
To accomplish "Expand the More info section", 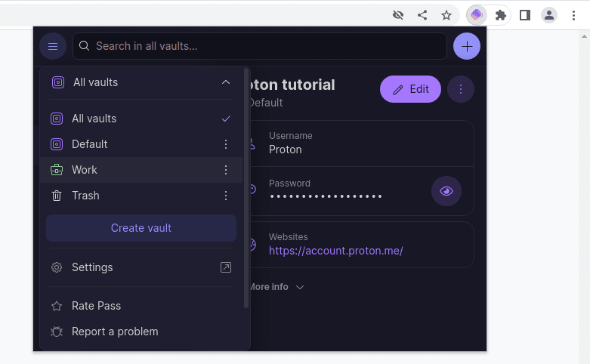I will (277, 287).
